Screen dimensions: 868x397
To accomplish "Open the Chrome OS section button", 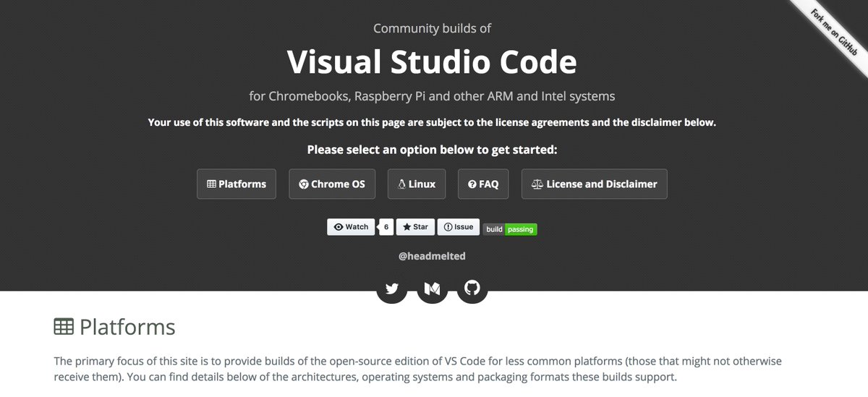I will click(332, 184).
